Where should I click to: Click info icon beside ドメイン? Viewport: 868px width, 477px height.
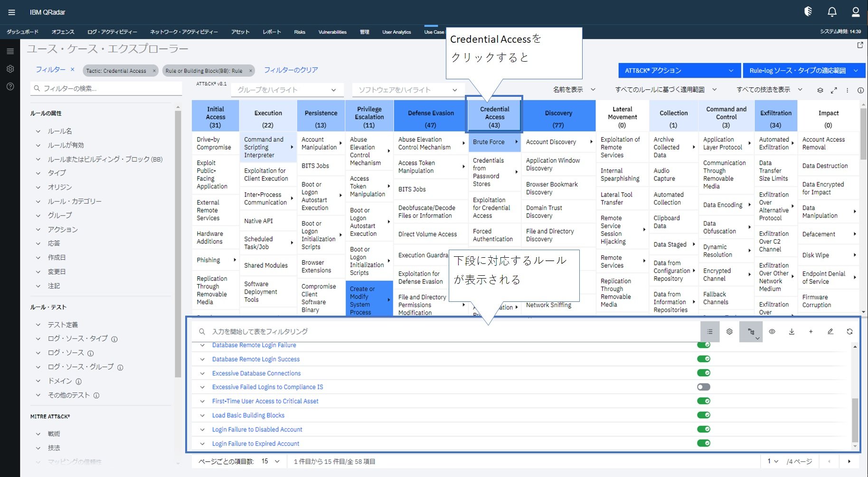[x=79, y=382]
